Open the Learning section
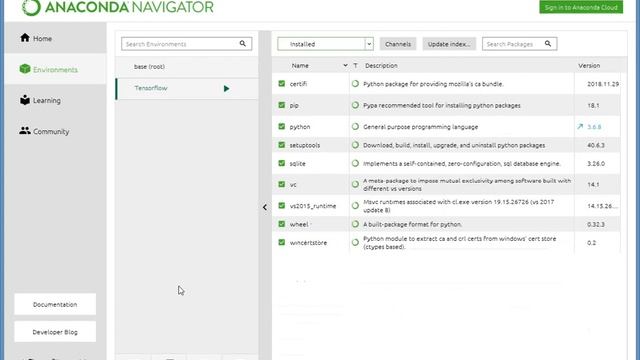The width and height of the screenshot is (640, 360). [56, 100]
